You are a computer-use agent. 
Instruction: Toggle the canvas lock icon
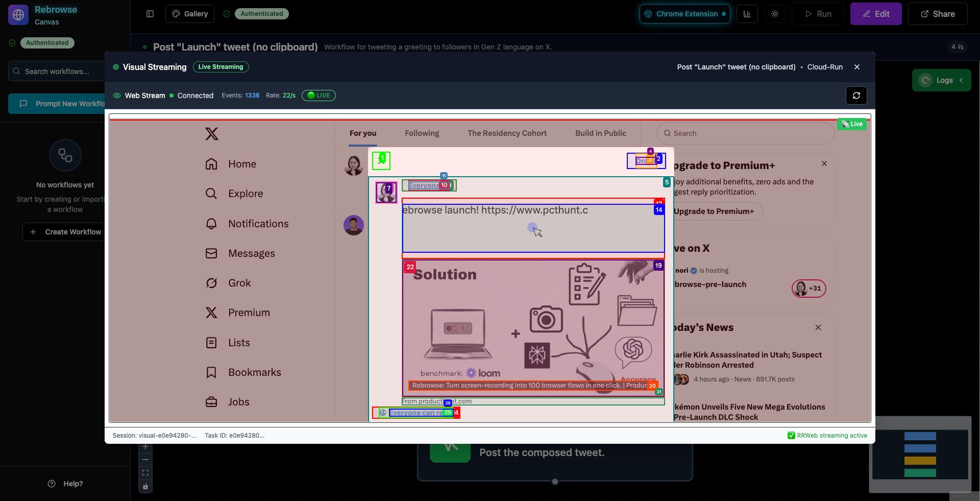coord(145,487)
